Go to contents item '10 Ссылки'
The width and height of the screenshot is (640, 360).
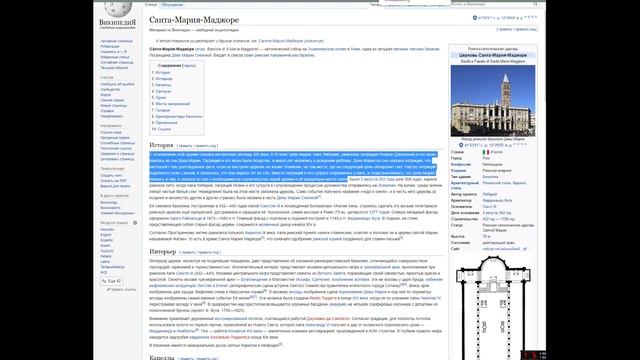tap(161, 129)
